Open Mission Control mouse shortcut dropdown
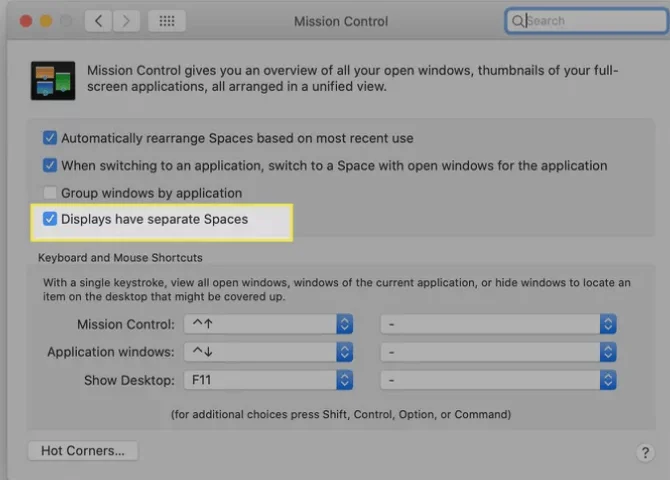This screenshot has width=670, height=480. [x=498, y=324]
